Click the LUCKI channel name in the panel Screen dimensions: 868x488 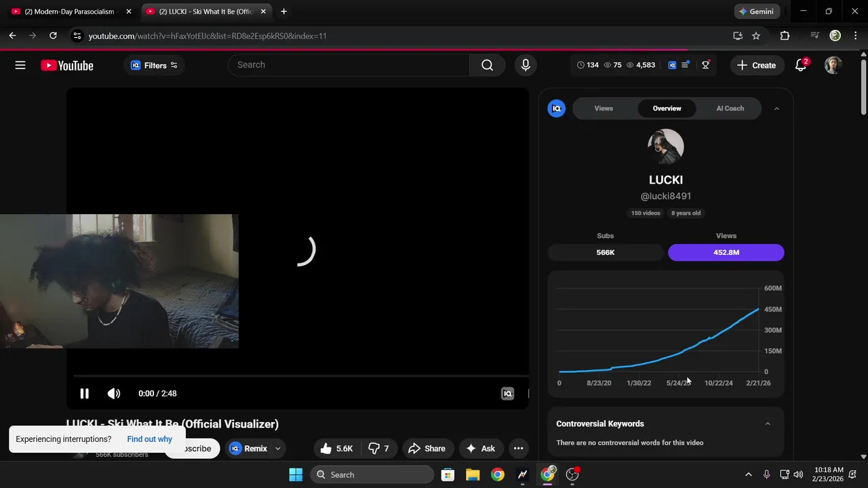click(666, 180)
